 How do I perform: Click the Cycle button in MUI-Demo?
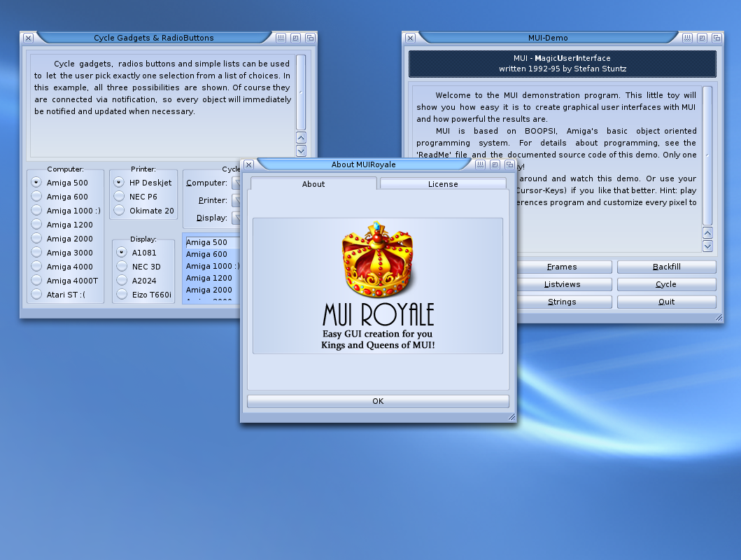point(666,284)
